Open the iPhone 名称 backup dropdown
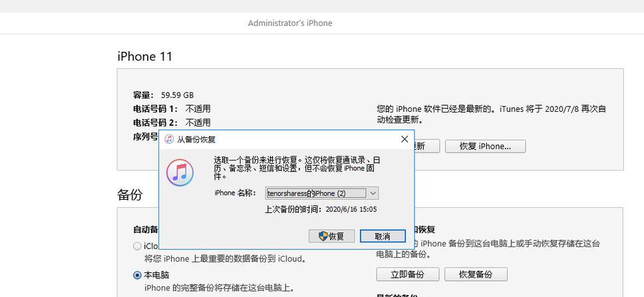Image resolution: width=644 pixels, height=297 pixels. [x=322, y=193]
